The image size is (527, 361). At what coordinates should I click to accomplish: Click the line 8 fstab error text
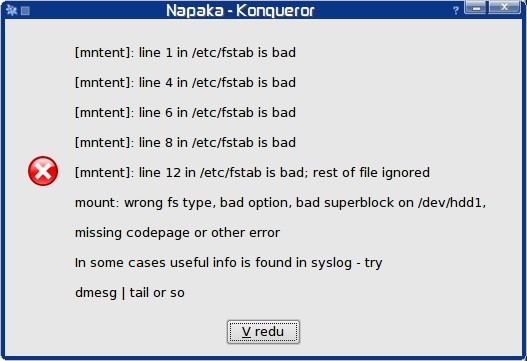[x=185, y=143]
